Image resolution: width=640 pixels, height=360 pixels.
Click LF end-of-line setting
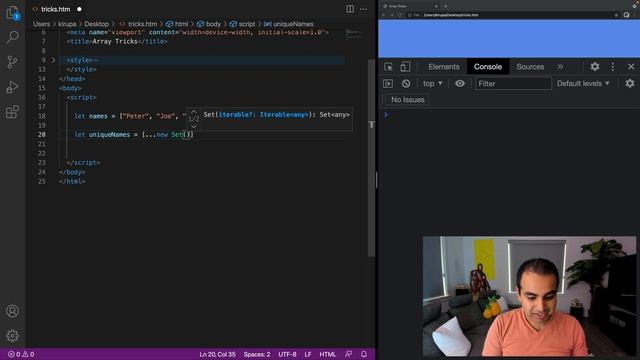pos(308,354)
